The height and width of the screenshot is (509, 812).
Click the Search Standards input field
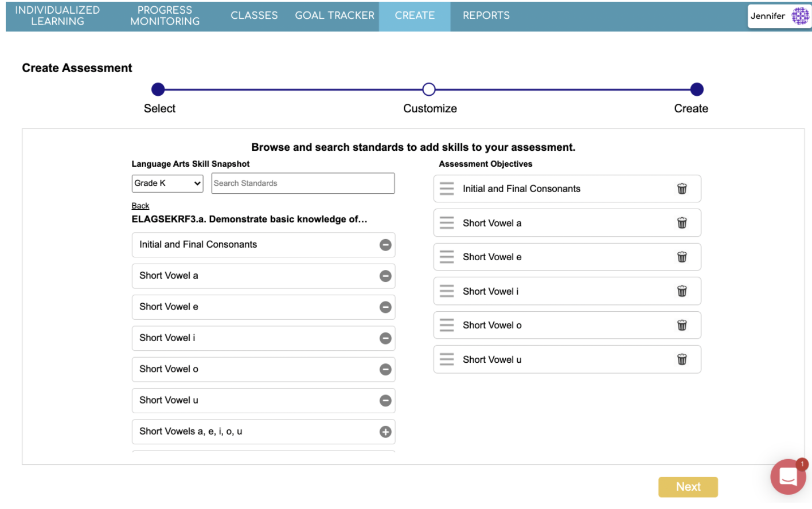302,183
